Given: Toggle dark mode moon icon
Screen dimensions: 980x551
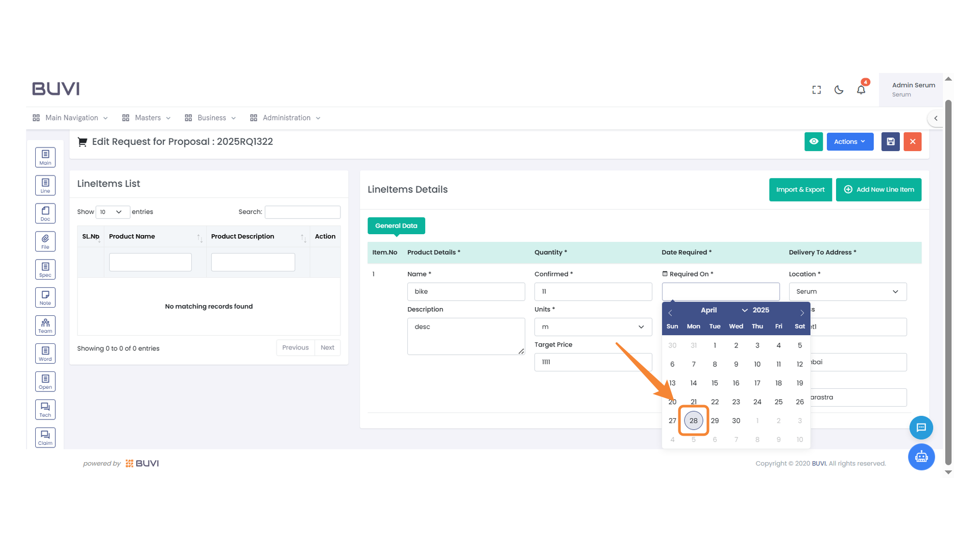Looking at the screenshot, I should pos(839,90).
